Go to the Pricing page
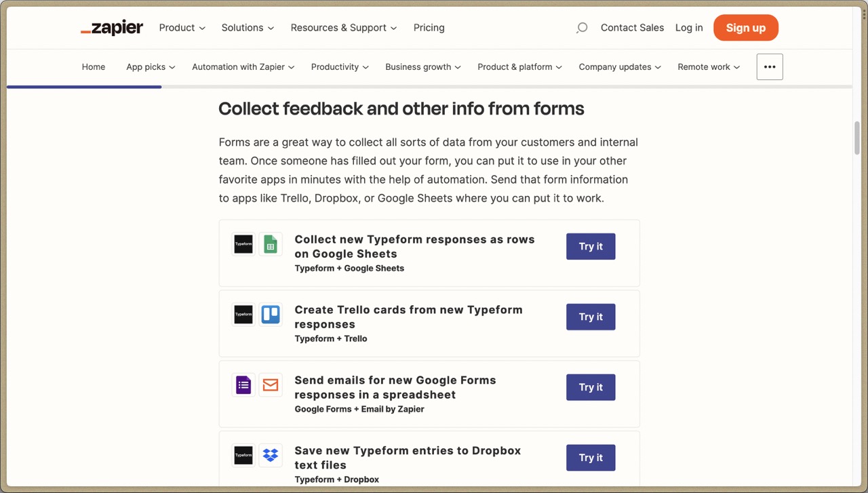This screenshot has width=868, height=493. click(x=429, y=28)
